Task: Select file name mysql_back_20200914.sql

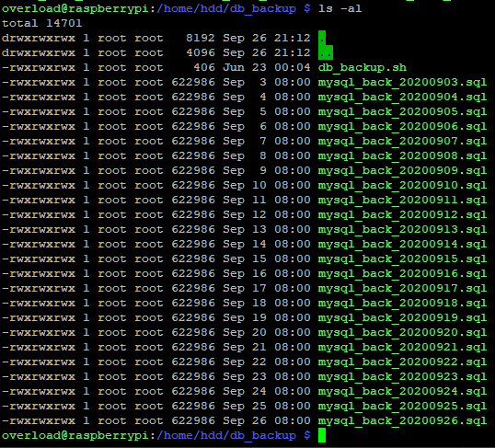Action: click(x=402, y=245)
